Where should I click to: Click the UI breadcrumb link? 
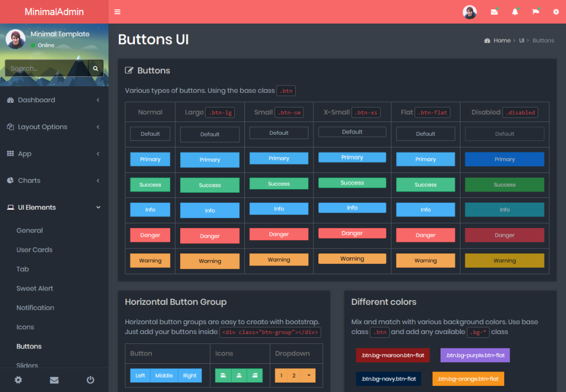pyautogui.click(x=522, y=40)
